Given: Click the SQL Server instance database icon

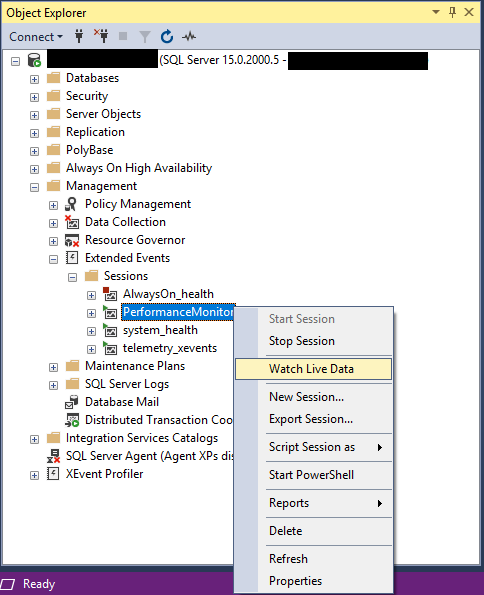Looking at the screenshot, I should point(34,60).
